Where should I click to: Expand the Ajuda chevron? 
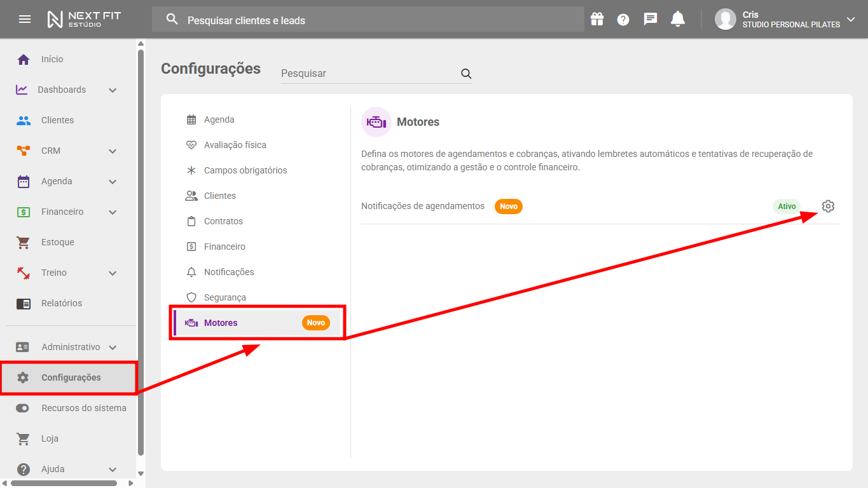113,470
